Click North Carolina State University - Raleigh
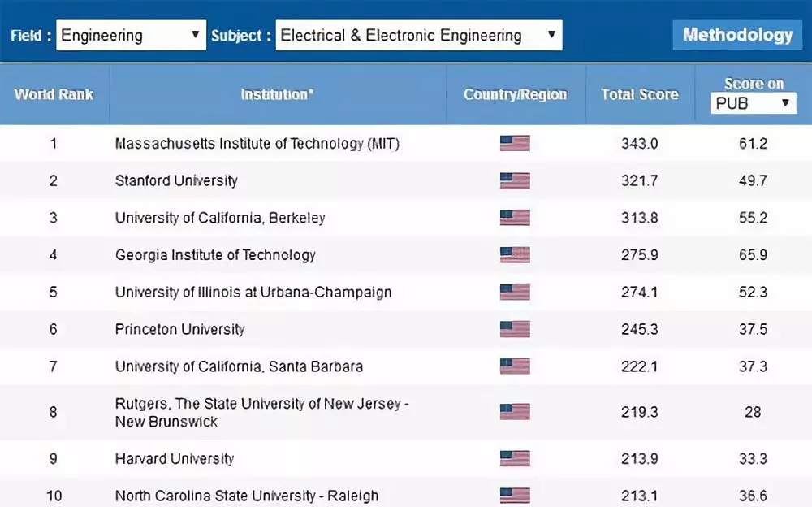The height and width of the screenshot is (507, 812). coord(247,496)
